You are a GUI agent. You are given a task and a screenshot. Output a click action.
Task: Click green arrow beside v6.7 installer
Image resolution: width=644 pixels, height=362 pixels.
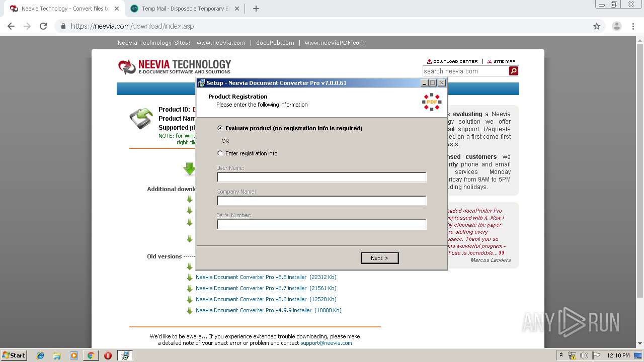click(190, 289)
